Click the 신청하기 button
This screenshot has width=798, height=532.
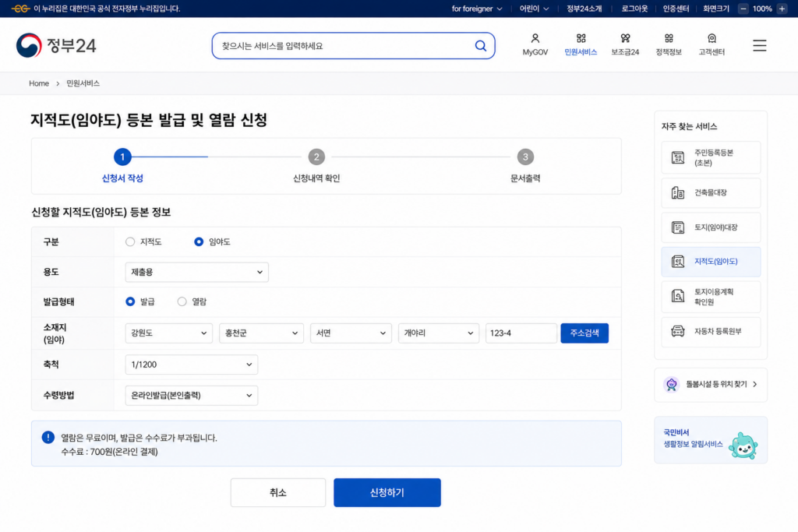pos(387,492)
